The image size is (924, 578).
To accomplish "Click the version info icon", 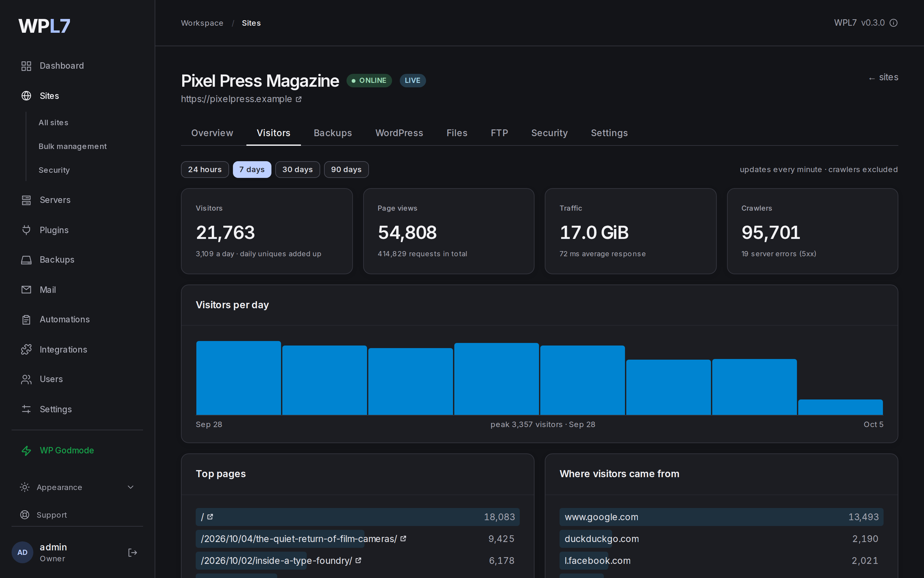I will pyautogui.click(x=894, y=23).
